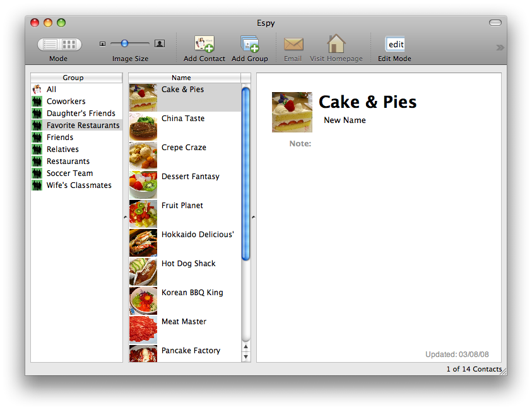This screenshot has height=410, width=532.
Task: Click the Relatives group icon
Action: click(x=37, y=149)
